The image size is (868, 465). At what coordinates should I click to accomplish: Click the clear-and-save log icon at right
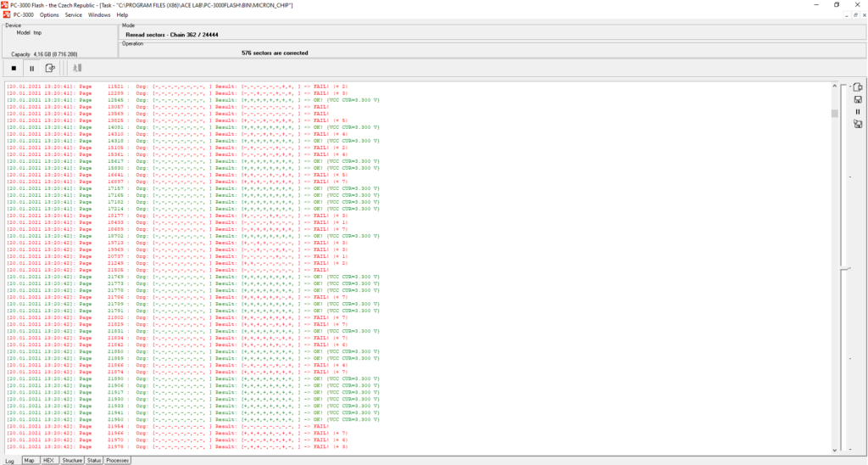(x=858, y=124)
